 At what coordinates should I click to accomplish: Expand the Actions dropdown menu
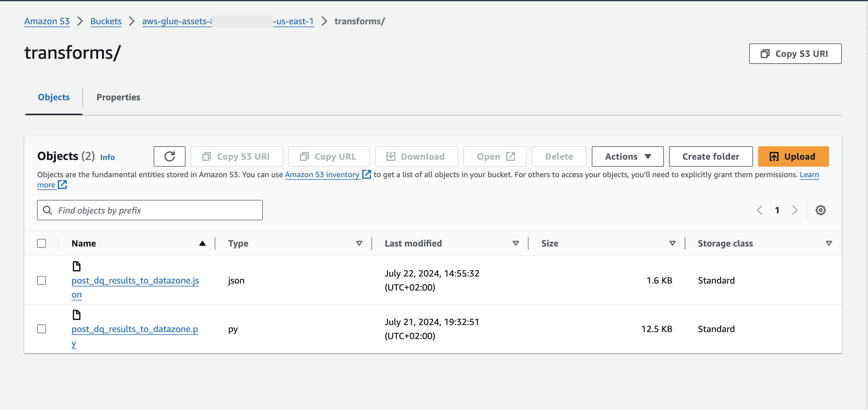coord(627,156)
